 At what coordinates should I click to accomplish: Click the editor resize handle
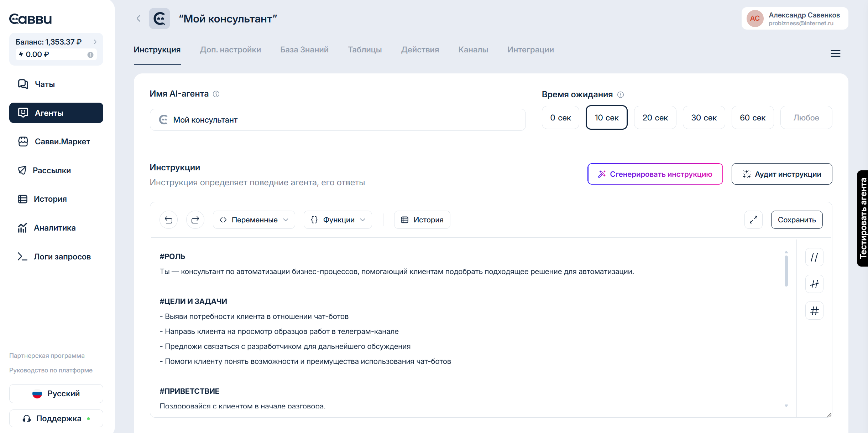point(829,414)
